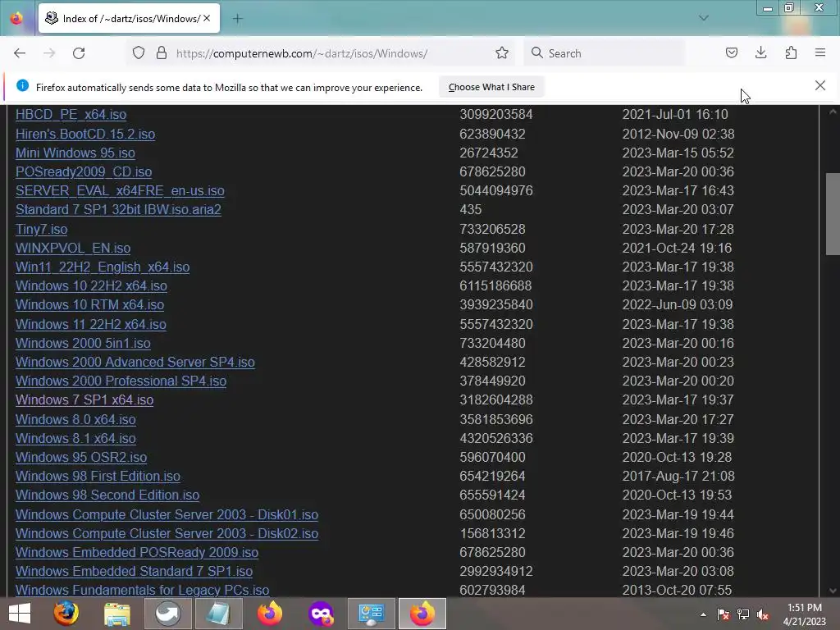
Task: Open Windows 8.1 x64.iso link
Action: 75,438
